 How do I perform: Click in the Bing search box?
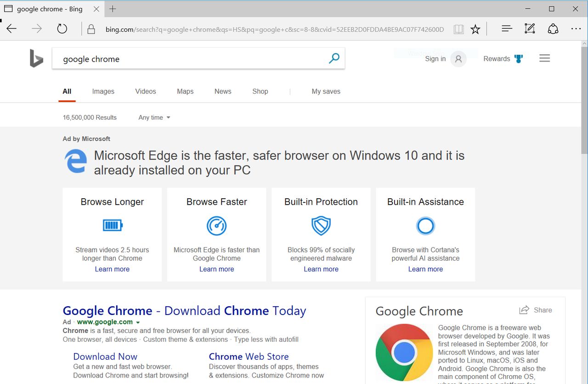(x=188, y=59)
